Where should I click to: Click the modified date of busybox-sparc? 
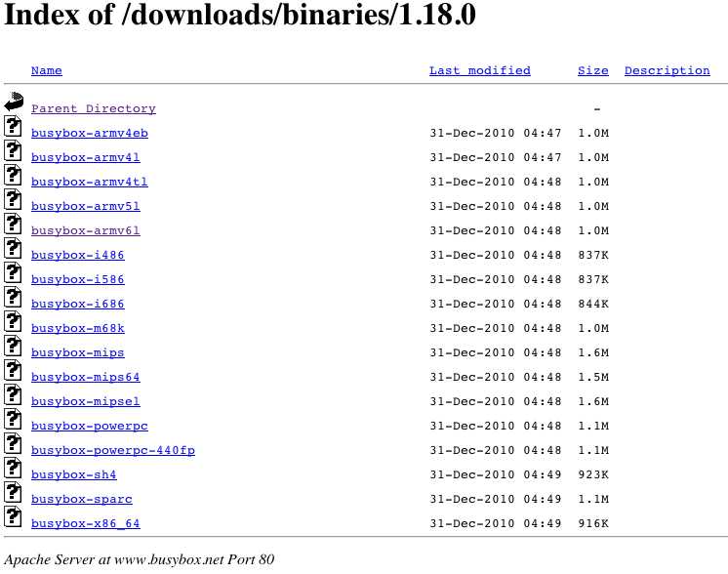click(x=496, y=499)
